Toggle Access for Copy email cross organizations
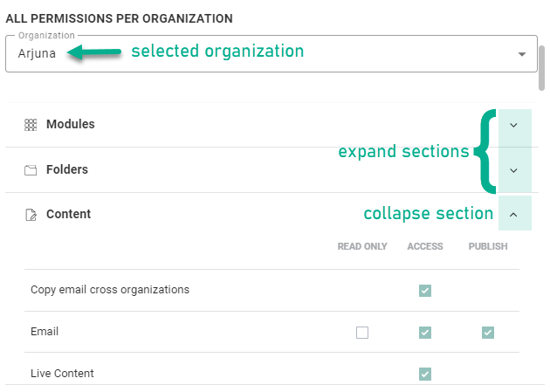The width and height of the screenshot is (550, 392). pos(425,291)
